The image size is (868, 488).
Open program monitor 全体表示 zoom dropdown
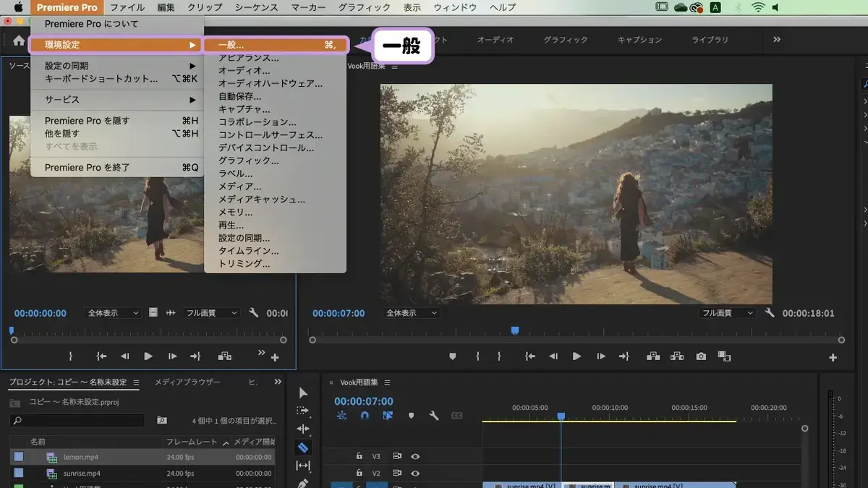tap(412, 313)
